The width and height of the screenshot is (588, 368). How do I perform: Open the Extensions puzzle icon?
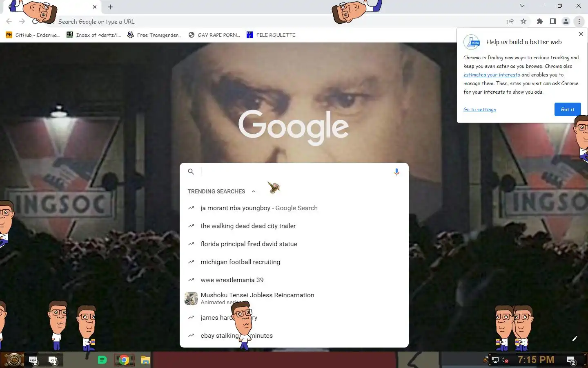540,21
